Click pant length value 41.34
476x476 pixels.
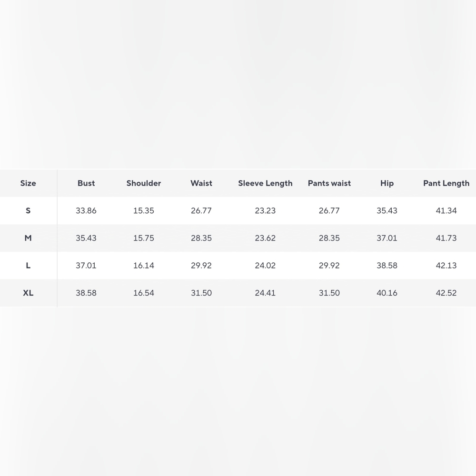coord(446,210)
